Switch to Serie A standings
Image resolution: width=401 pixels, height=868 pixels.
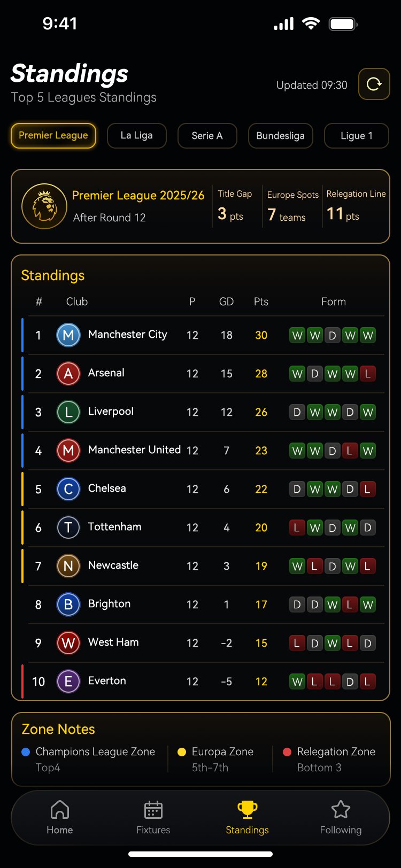point(207,136)
